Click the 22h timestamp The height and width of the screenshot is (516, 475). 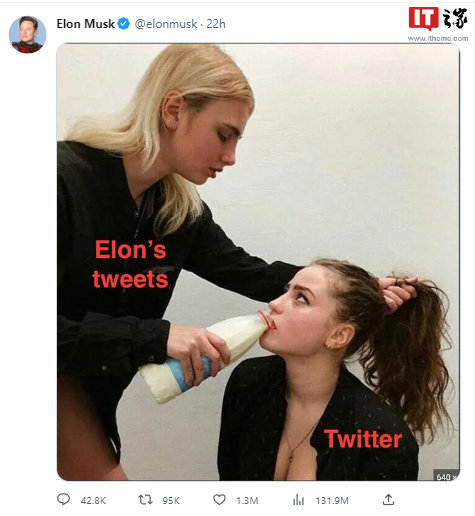click(x=216, y=24)
